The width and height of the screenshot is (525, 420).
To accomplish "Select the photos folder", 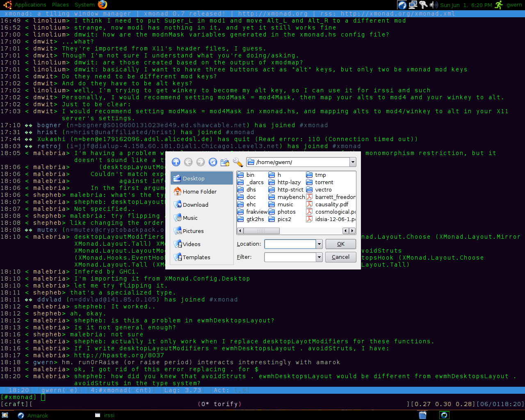I will (282, 212).
